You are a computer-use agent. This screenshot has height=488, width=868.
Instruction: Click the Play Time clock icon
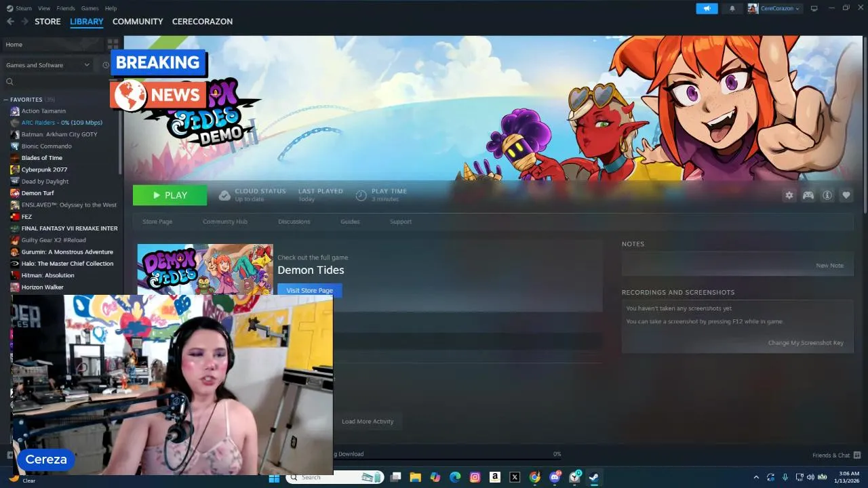point(361,195)
